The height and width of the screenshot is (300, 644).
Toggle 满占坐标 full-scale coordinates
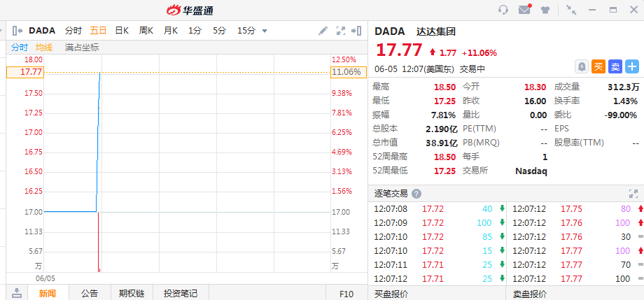[x=82, y=48]
